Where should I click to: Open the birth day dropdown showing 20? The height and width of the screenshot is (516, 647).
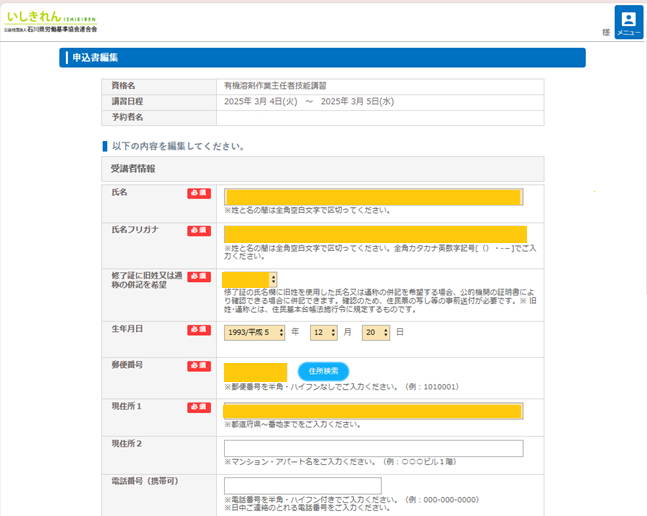tap(375, 332)
